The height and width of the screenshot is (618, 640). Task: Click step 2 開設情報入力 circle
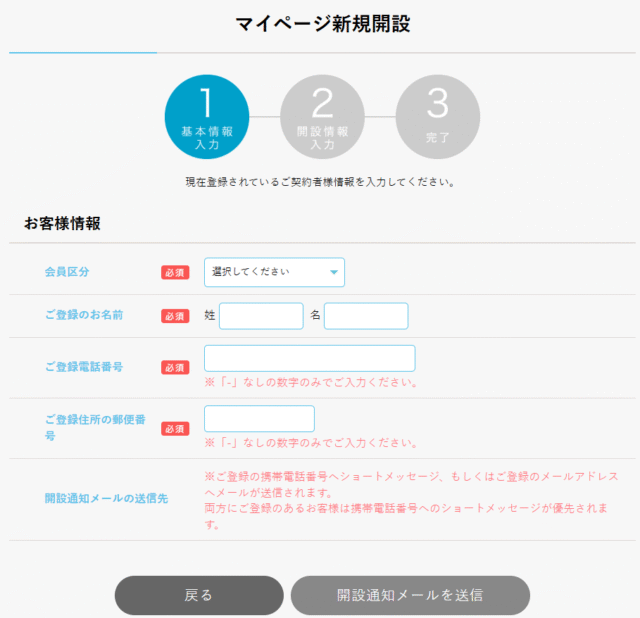point(322,117)
